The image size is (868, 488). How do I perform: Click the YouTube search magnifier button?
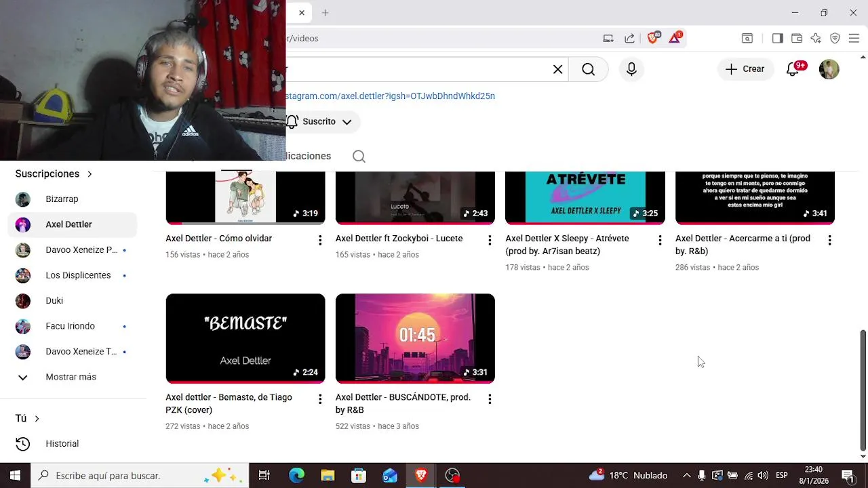[588, 69]
